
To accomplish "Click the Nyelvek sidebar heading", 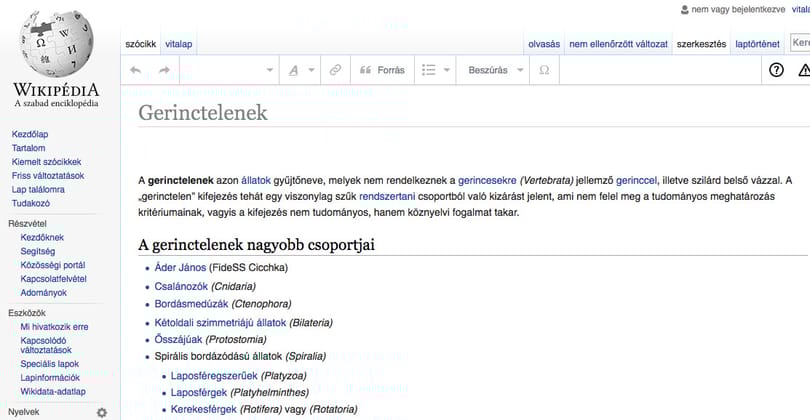I will (24, 412).
